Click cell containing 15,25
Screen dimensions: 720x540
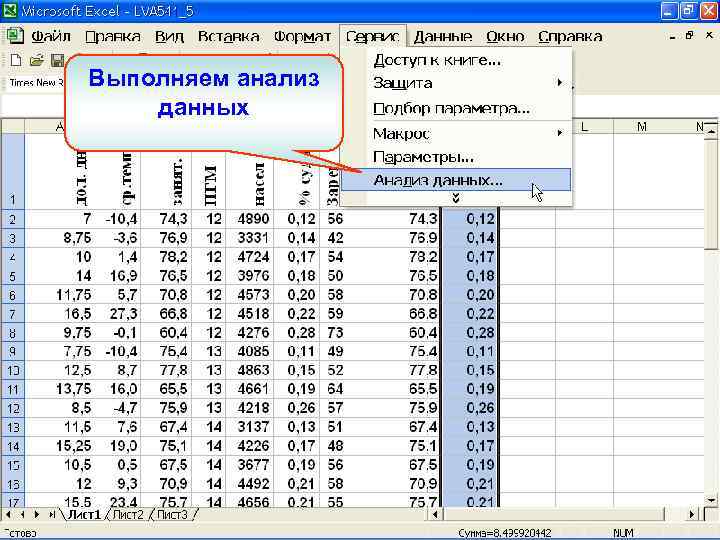59,446
